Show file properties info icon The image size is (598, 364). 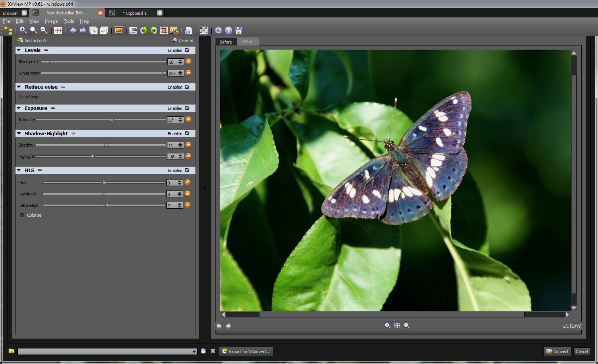188,30
